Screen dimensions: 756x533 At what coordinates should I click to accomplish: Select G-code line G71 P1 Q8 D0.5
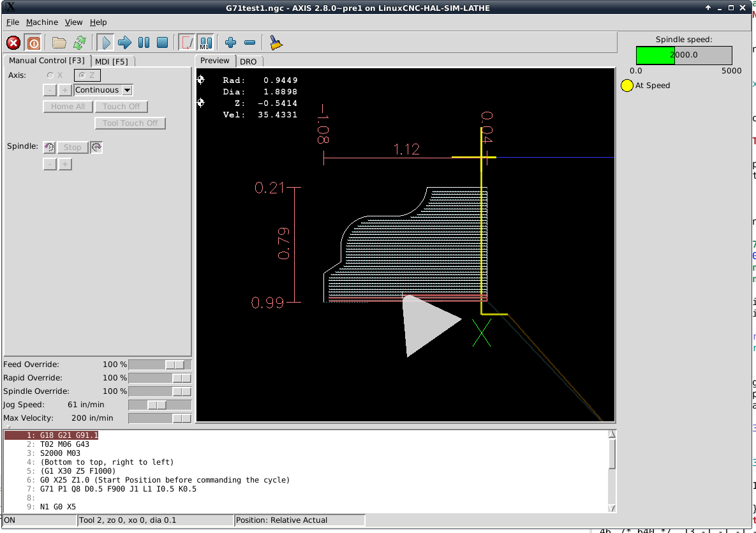(x=118, y=489)
